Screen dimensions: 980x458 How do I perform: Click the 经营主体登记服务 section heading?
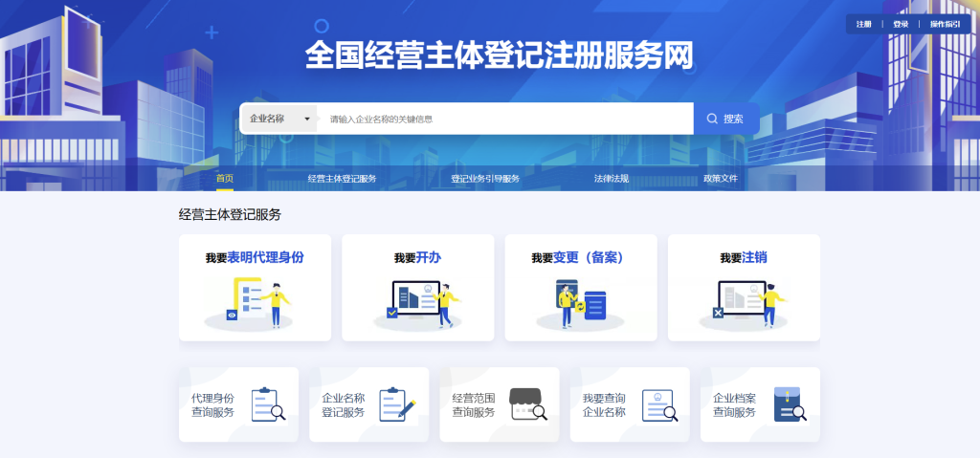(x=230, y=215)
